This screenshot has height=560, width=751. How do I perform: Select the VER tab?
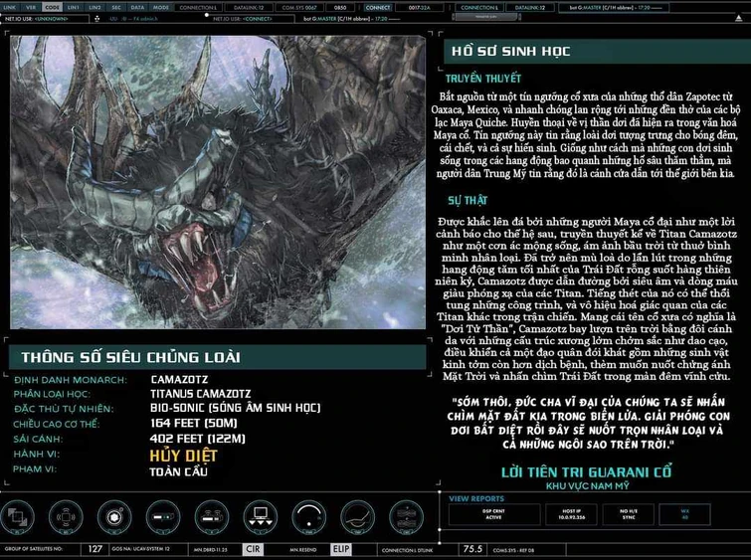(x=31, y=7)
